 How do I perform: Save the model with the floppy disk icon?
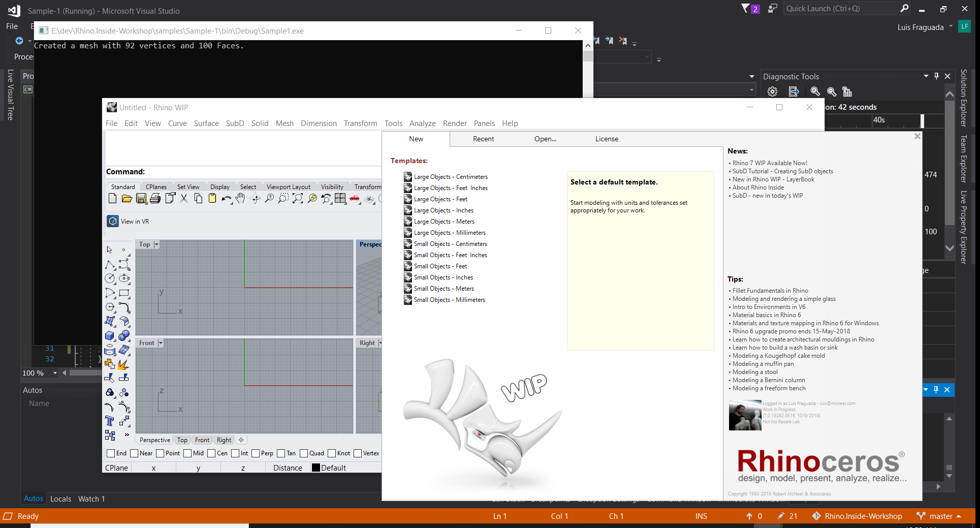141,199
